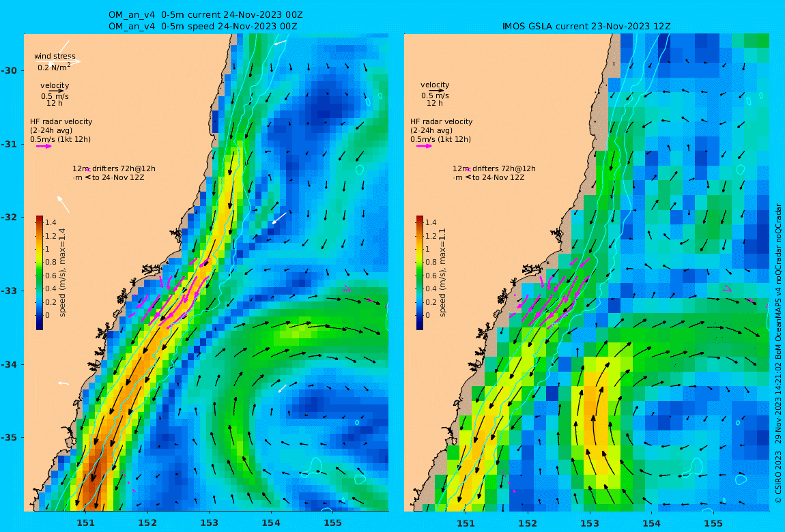785x532 pixels.
Task: Click the vertical '© CSIRO 2023' copyright text
Action: [778, 477]
